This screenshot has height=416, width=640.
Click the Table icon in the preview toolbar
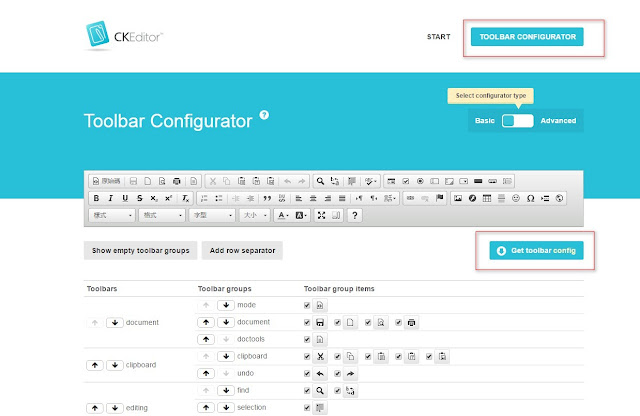click(487, 198)
